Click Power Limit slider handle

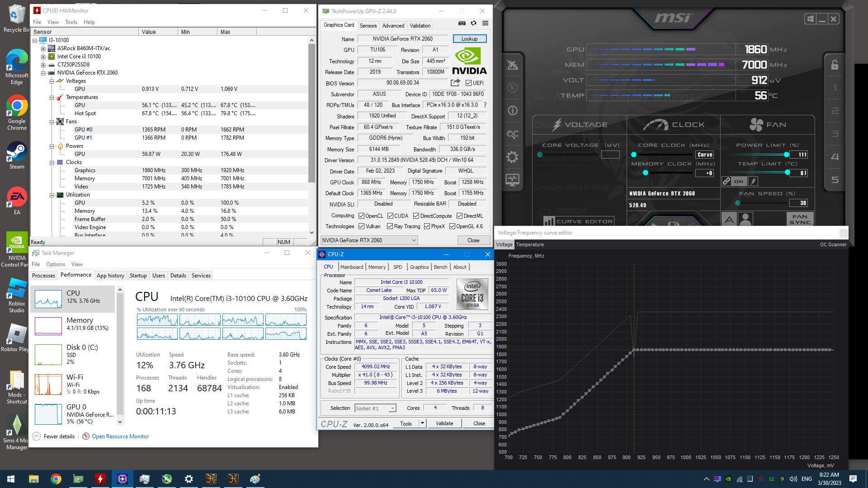coord(787,155)
